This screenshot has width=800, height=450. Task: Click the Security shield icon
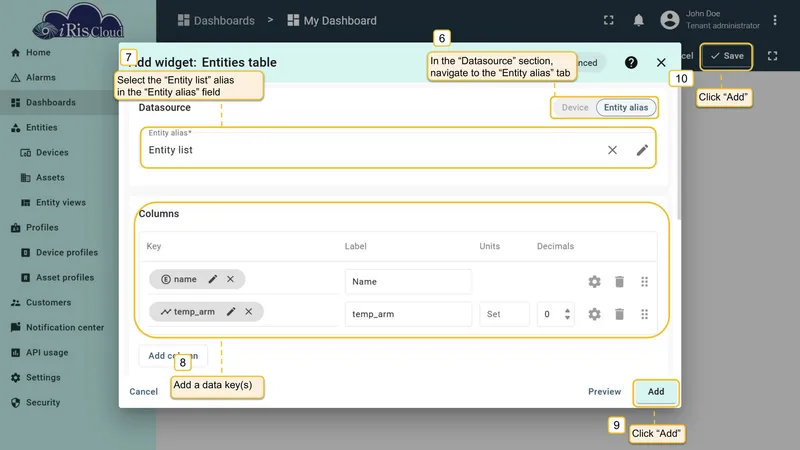pos(15,403)
